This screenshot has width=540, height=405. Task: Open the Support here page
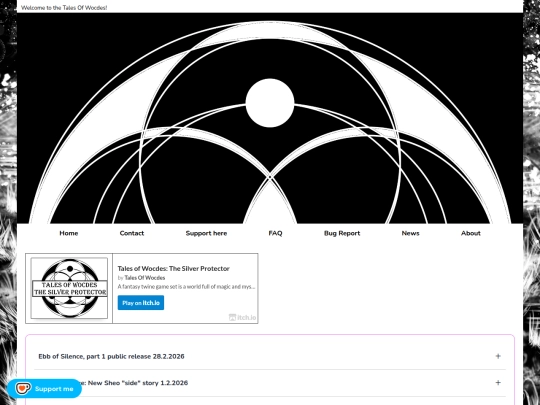click(x=206, y=233)
